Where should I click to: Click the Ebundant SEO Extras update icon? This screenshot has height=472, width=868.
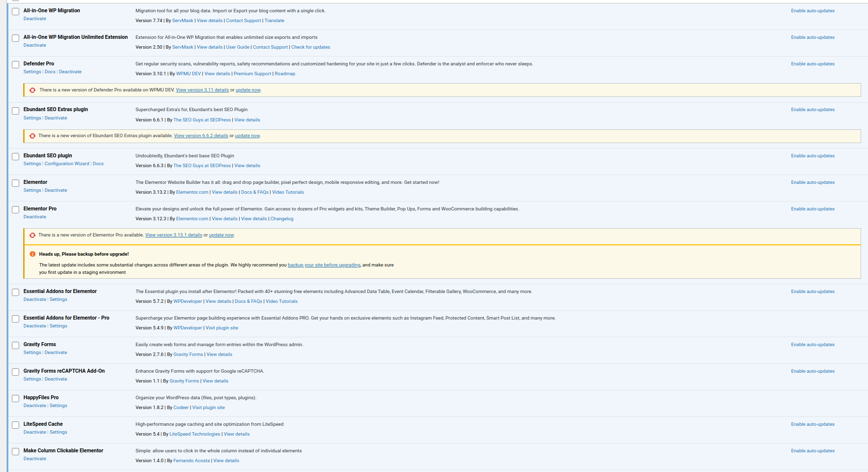pos(32,136)
